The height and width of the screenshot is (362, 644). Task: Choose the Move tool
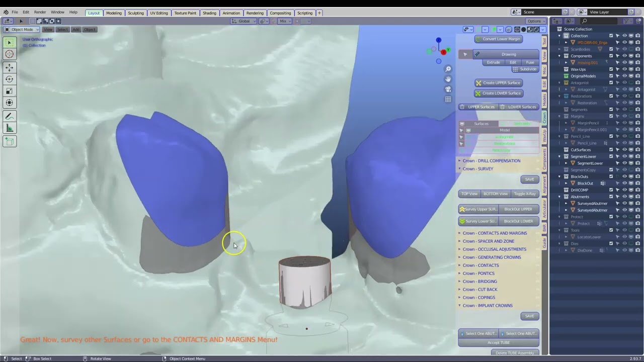click(x=10, y=67)
